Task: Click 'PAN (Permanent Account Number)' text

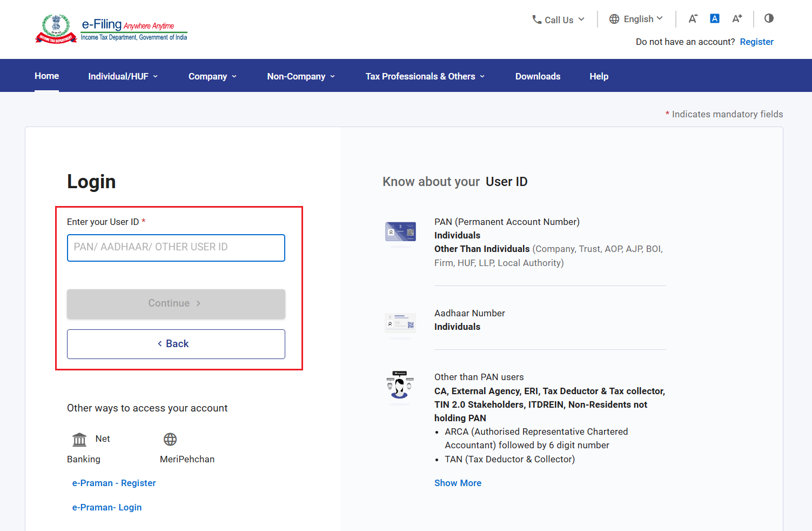Action: (507, 222)
